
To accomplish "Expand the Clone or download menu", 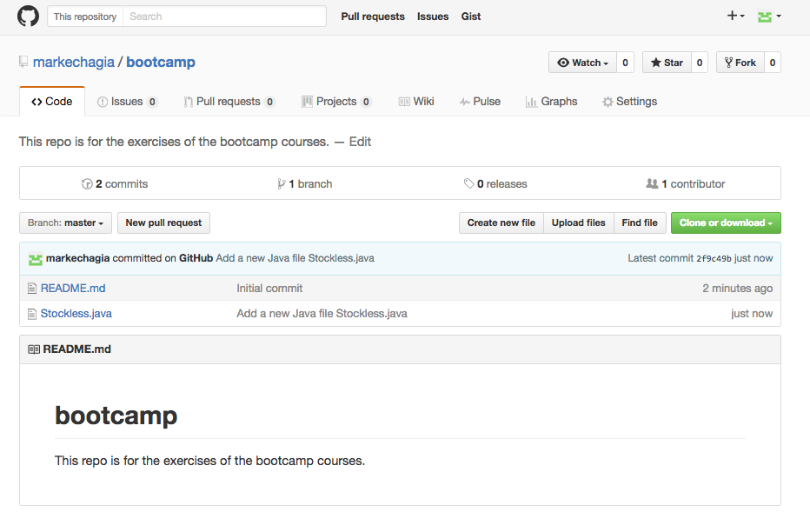I will 726,223.
